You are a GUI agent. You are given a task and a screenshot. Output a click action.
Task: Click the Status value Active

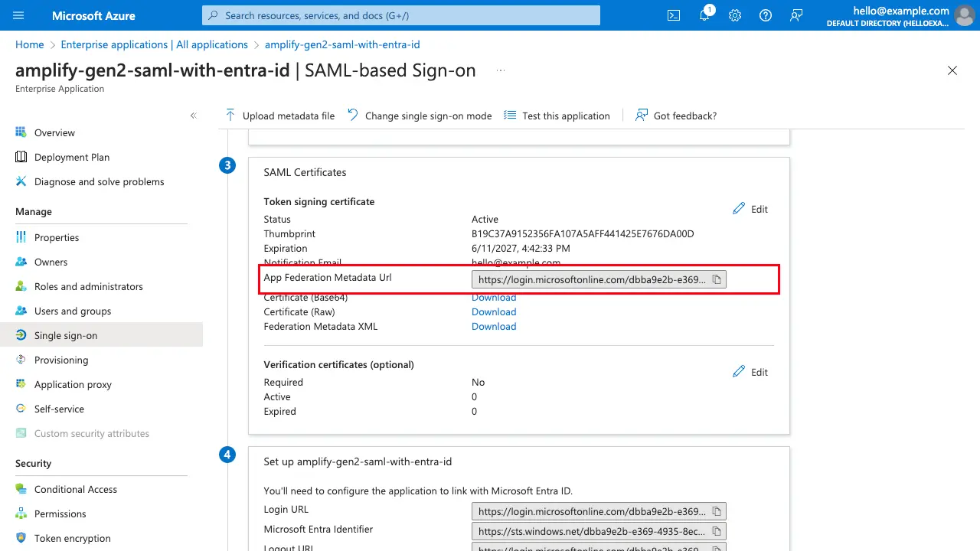pyautogui.click(x=485, y=219)
